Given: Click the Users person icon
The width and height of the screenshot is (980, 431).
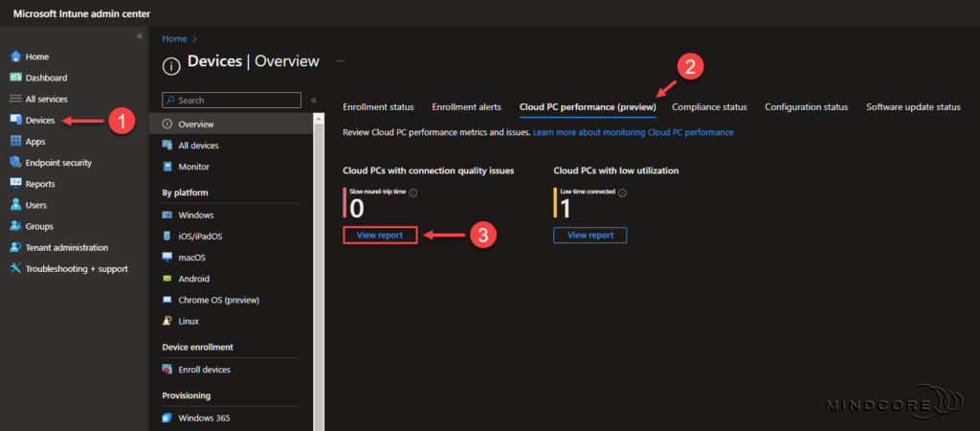Looking at the screenshot, I should [x=16, y=205].
